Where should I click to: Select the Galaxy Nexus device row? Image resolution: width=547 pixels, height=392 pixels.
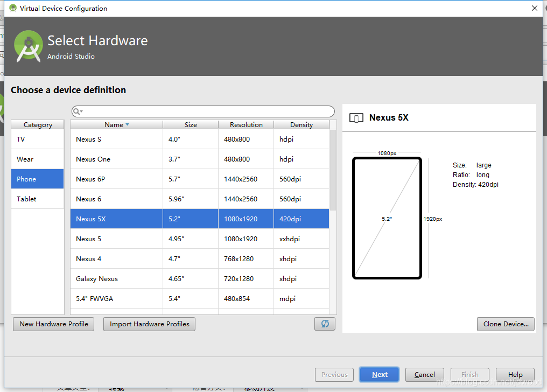pyautogui.click(x=200, y=278)
